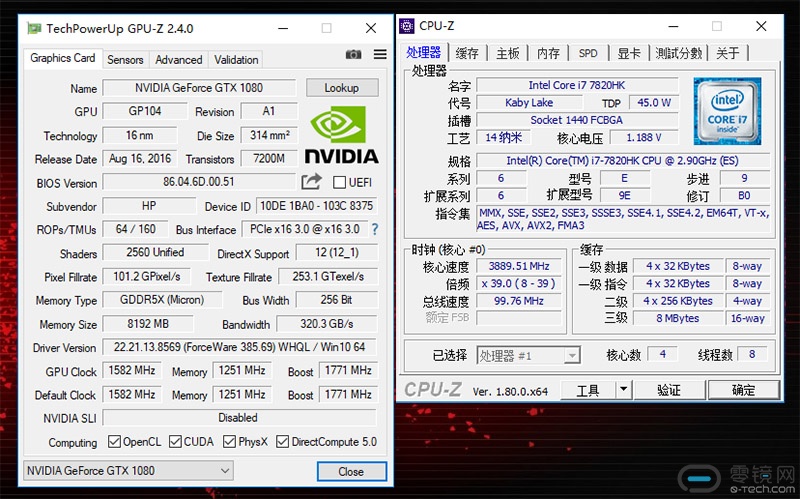Click the codename value Kaby Lake
This screenshot has width=800, height=499.
click(529, 103)
